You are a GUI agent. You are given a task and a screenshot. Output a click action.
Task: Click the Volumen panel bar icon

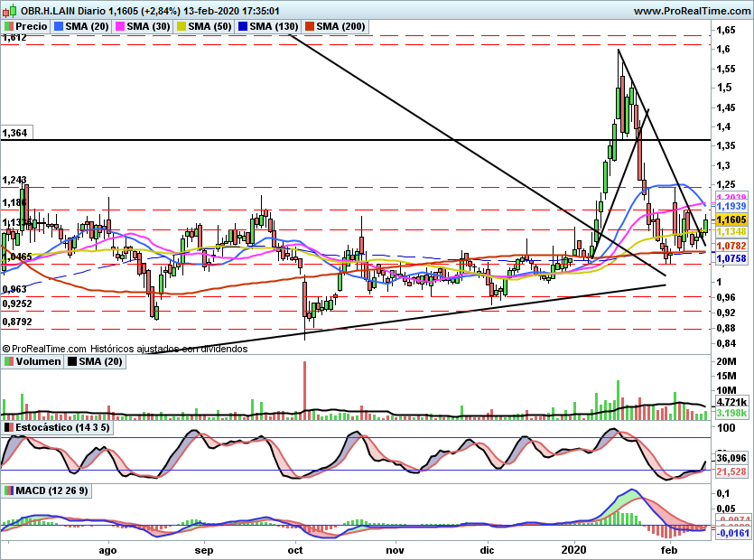(9, 361)
